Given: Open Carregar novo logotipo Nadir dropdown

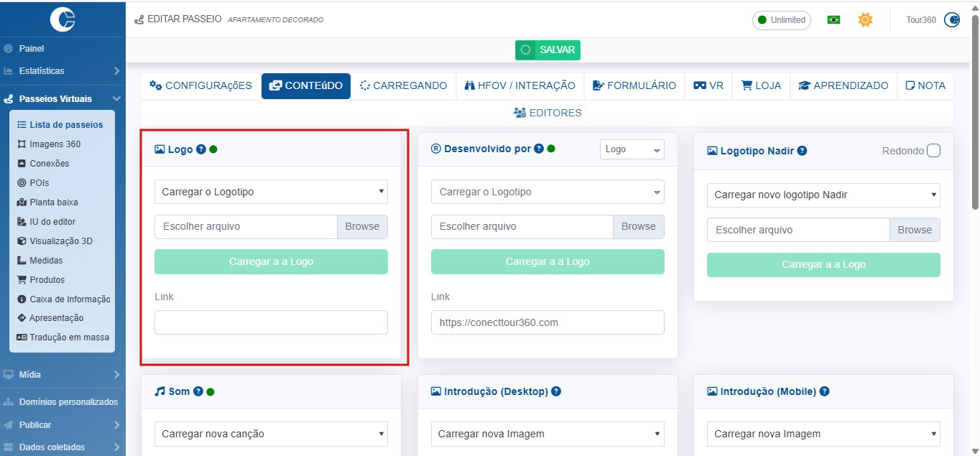Looking at the screenshot, I should pyautogui.click(x=823, y=195).
